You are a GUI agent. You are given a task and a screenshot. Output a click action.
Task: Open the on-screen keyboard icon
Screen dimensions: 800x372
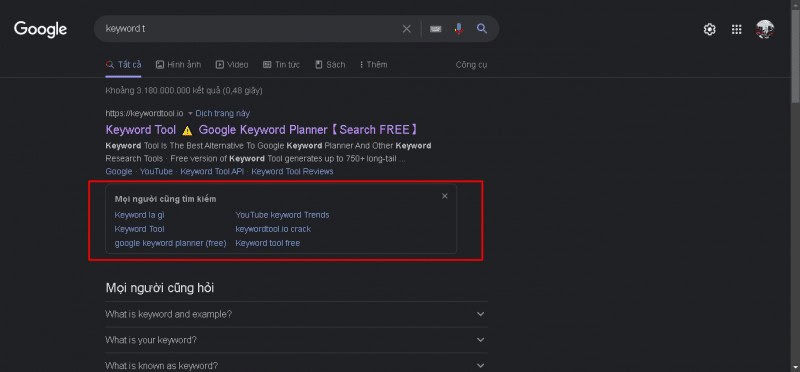[x=435, y=29]
